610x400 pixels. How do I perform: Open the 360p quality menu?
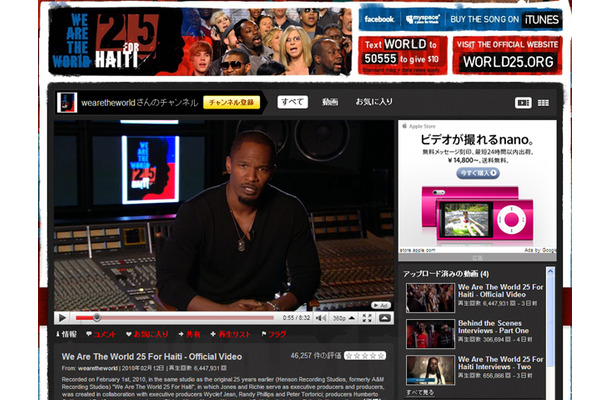(344, 318)
